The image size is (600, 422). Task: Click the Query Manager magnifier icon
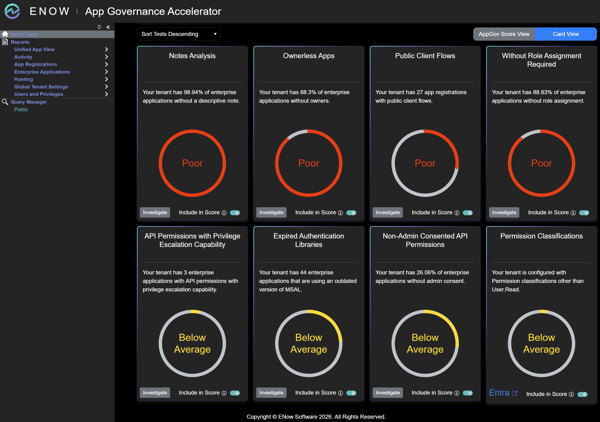point(5,102)
